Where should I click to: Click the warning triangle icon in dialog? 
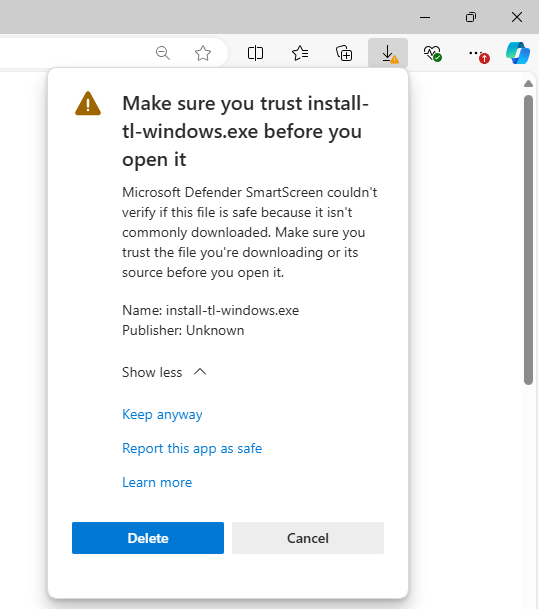coord(88,104)
